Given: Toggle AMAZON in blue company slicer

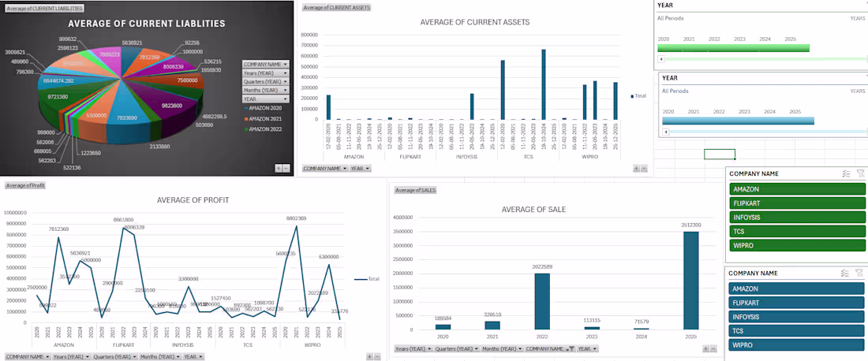Looking at the screenshot, I should (797, 288).
